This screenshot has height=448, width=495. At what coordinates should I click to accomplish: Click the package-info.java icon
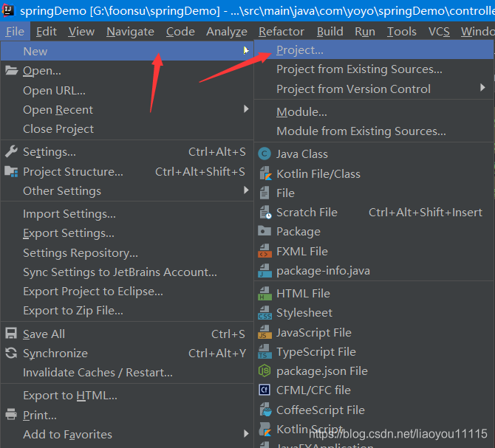tap(265, 271)
